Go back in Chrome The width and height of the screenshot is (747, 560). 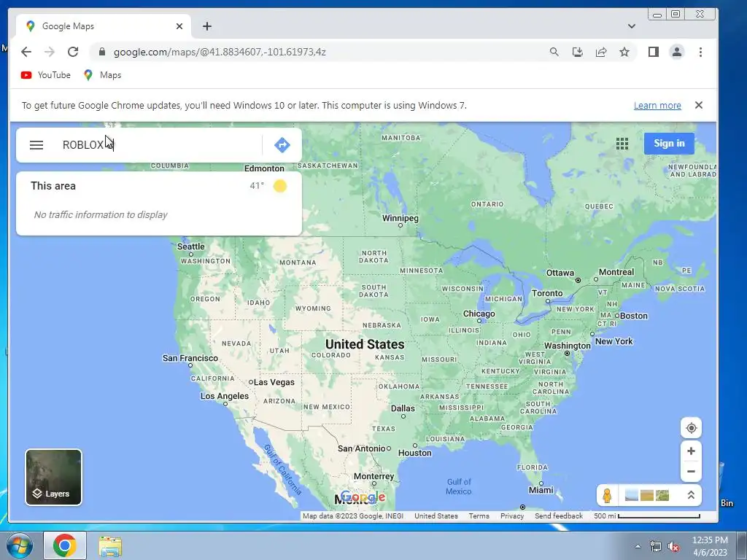[26, 52]
